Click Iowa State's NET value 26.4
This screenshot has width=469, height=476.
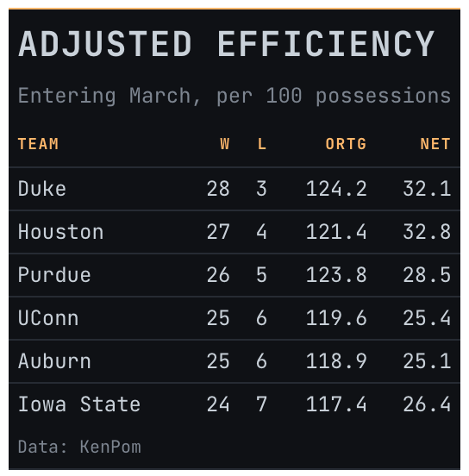click(x=427, y=404)
